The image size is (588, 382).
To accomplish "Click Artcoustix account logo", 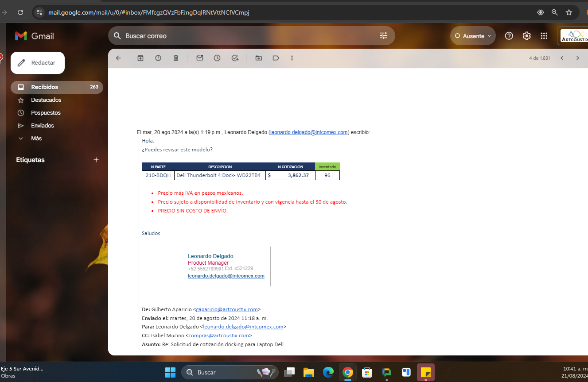I will [x=573, y=36].
